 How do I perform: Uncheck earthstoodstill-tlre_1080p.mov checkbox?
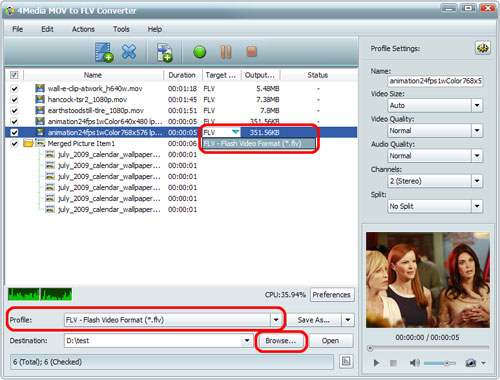(x=14, y=111)
